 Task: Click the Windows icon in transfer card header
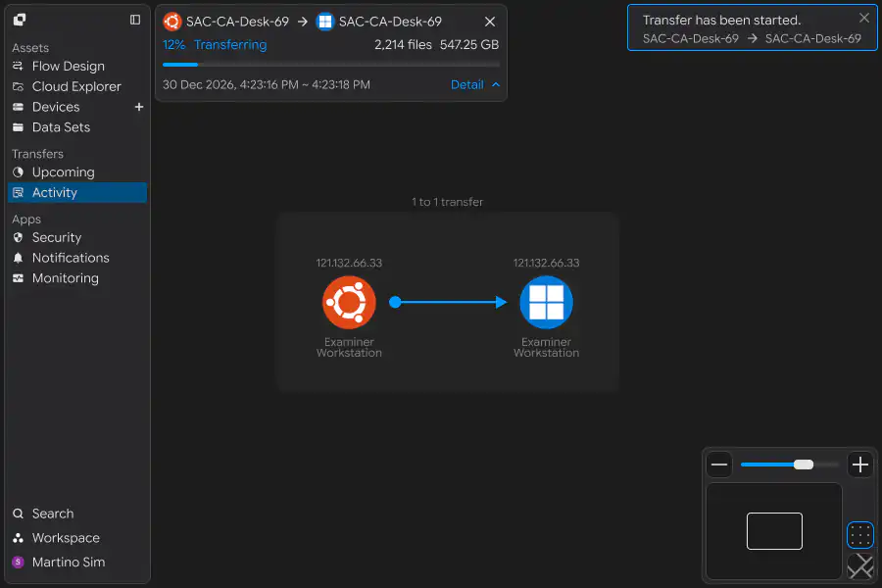pos(325,22)
